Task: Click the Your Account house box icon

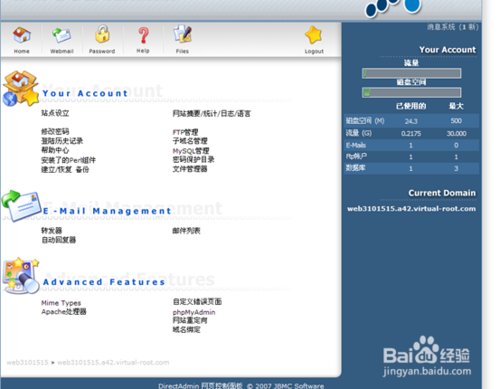Action: pyautogui.click(x=21, y=88)
